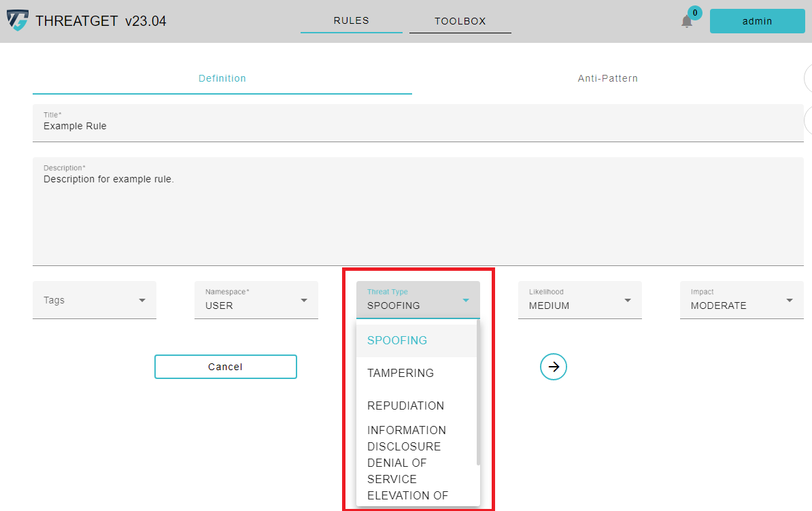Open the Namespace dropdown
Image resolution: width=812 pixels, height=511 pixels.
[x=256, y=300]
